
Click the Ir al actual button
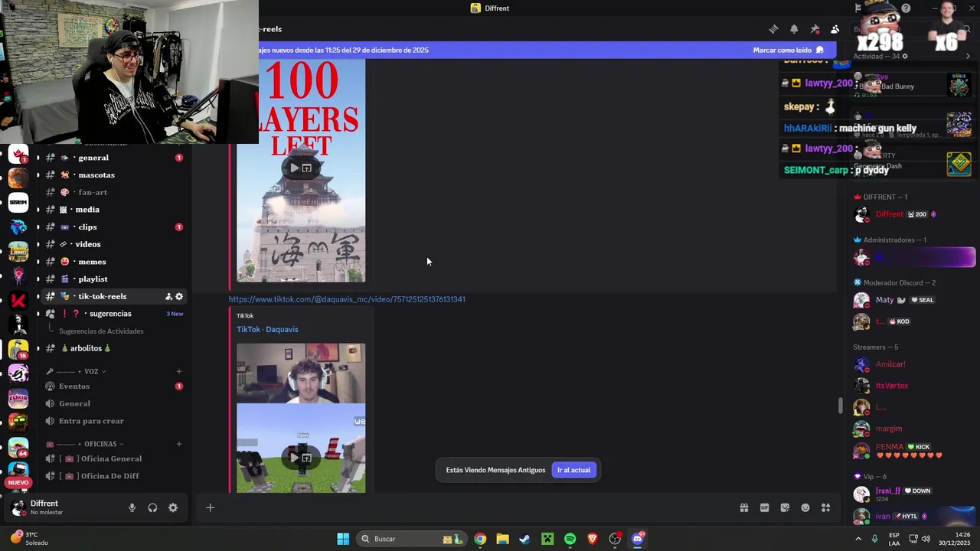tap(573, 470)
